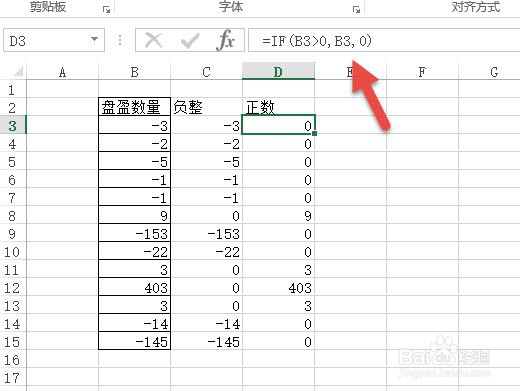Click formula bar containing =IF(B3>0,B3,0)
Screen dimensions: 520x391
pos(384,40)
